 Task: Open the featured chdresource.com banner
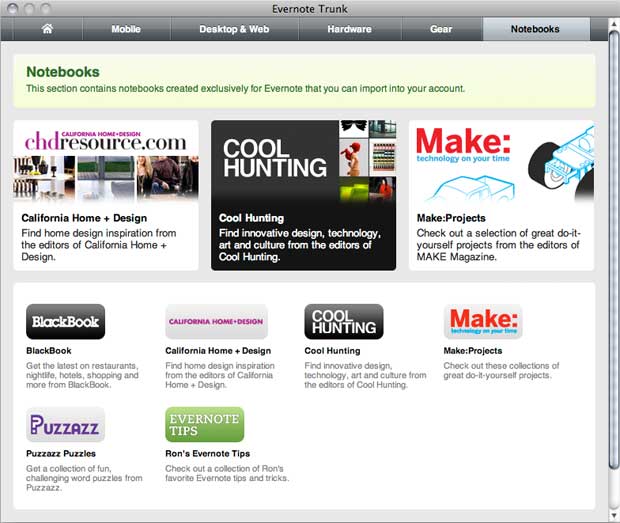pyautogui.click(x=105, y=162)
